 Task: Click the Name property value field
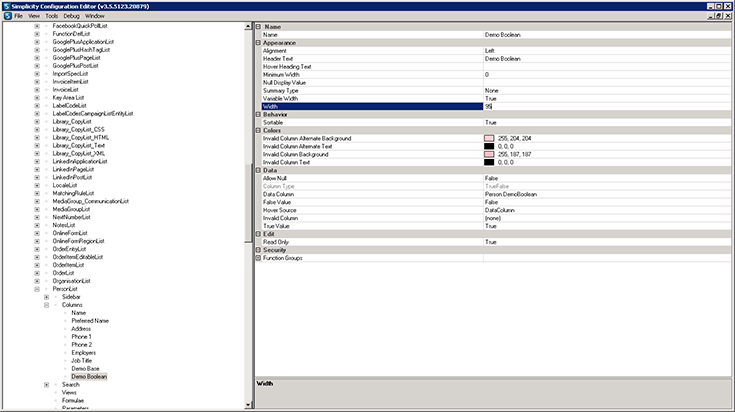click(x=607, y=35)
